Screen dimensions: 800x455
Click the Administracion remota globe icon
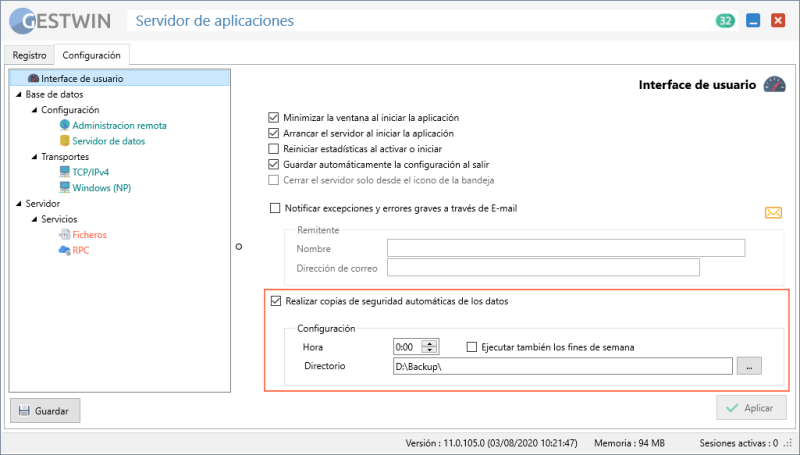tap(65, 125)
